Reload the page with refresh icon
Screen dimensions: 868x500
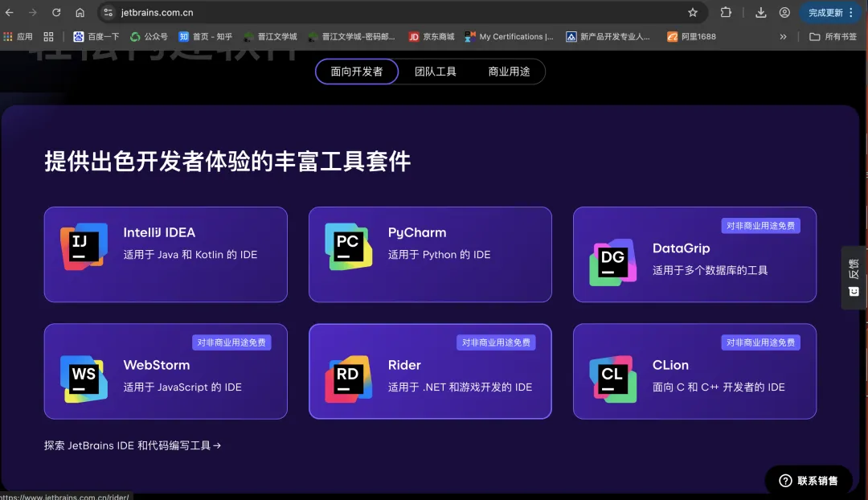56,12
